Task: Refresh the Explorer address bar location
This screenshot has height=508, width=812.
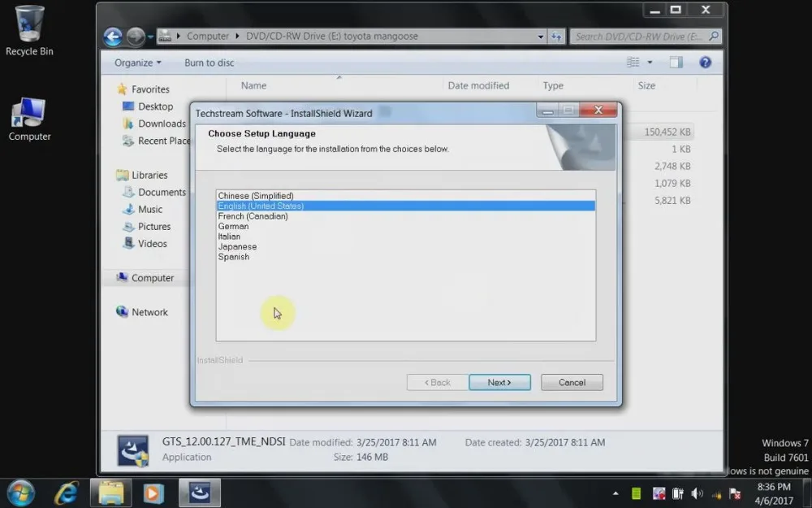Action: click(x=556, y=37)
